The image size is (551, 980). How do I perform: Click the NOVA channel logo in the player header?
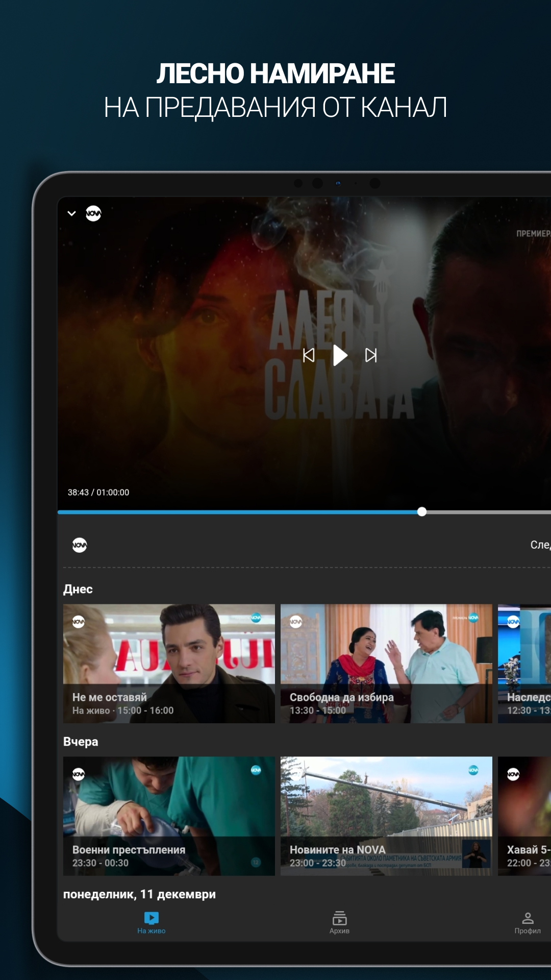(x=93, y=213)
